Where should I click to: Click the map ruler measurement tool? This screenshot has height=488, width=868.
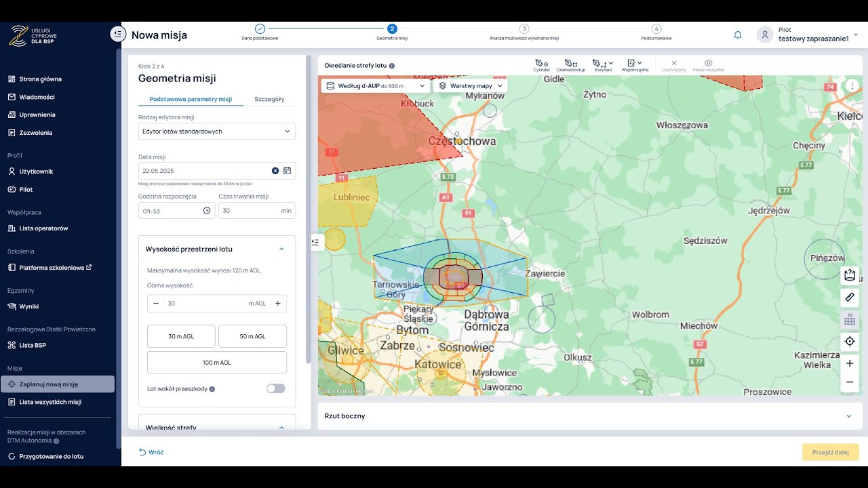click(850, 297)
